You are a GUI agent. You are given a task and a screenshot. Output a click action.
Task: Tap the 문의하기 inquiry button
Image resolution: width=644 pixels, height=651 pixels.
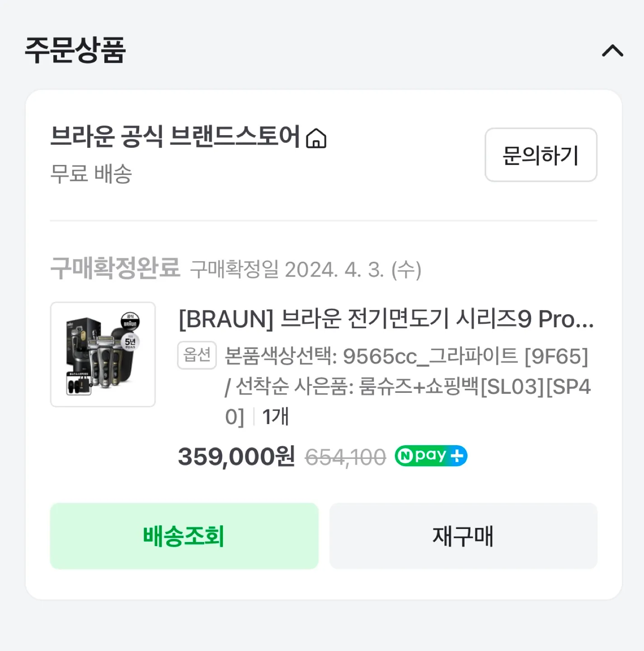pos(541,155)
